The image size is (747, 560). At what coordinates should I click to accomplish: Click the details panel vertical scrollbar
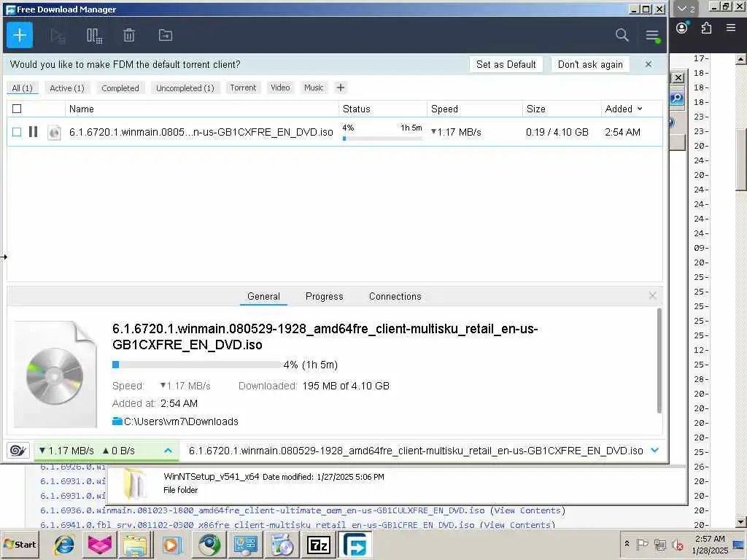659,360
